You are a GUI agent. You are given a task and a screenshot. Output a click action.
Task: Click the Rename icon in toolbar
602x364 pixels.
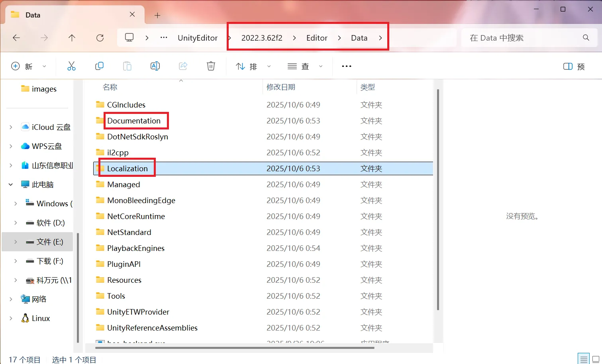click(155, 66)
